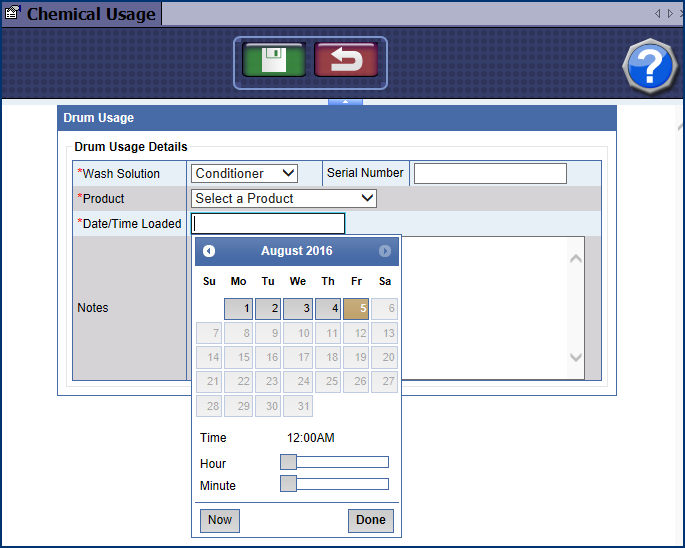This screenshot has width=685, height=548.
Task: Click the Serial Number input field
Action: (490, 174)
